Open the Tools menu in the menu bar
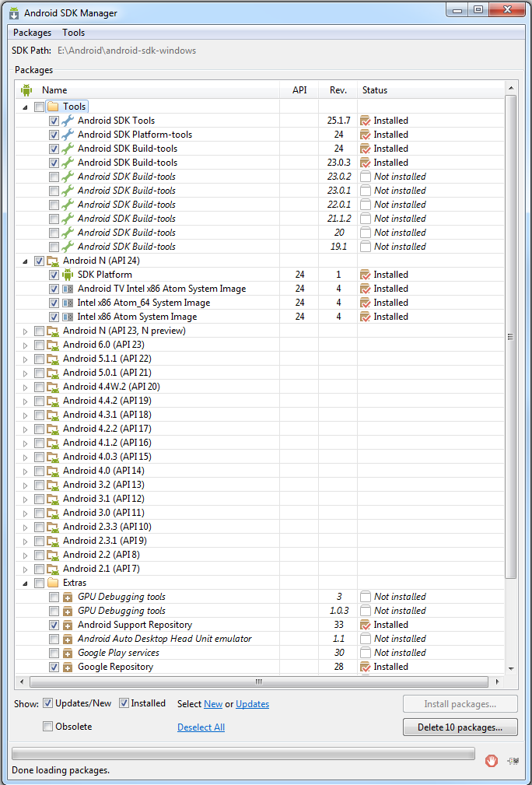The image size is (532, 785). 74,33
